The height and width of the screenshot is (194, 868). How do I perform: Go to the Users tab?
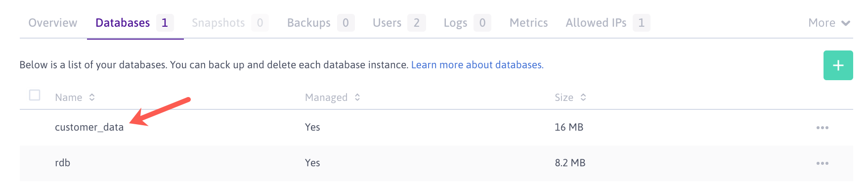click(x=399, y=23)
